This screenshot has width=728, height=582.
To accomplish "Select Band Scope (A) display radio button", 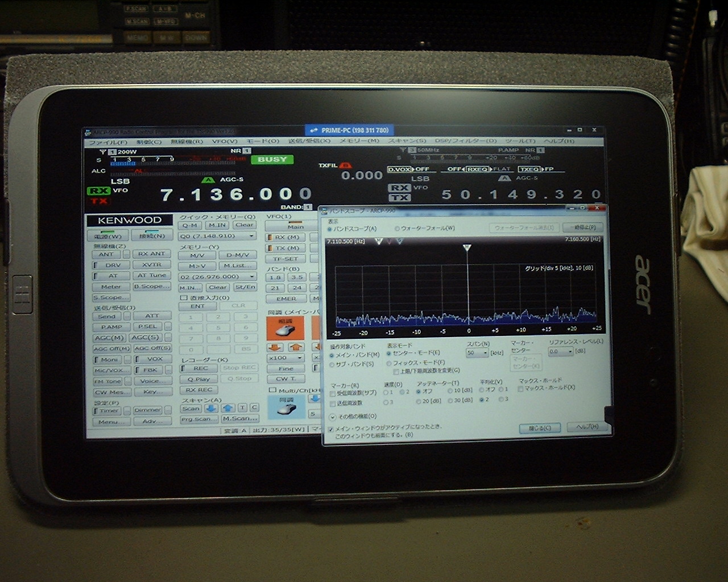I will [x=330, y=228].
